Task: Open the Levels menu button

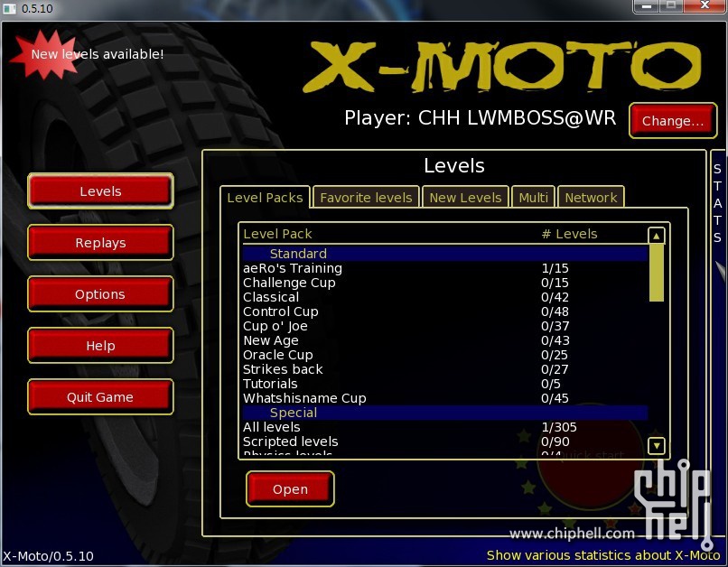Action: [100, 191]
